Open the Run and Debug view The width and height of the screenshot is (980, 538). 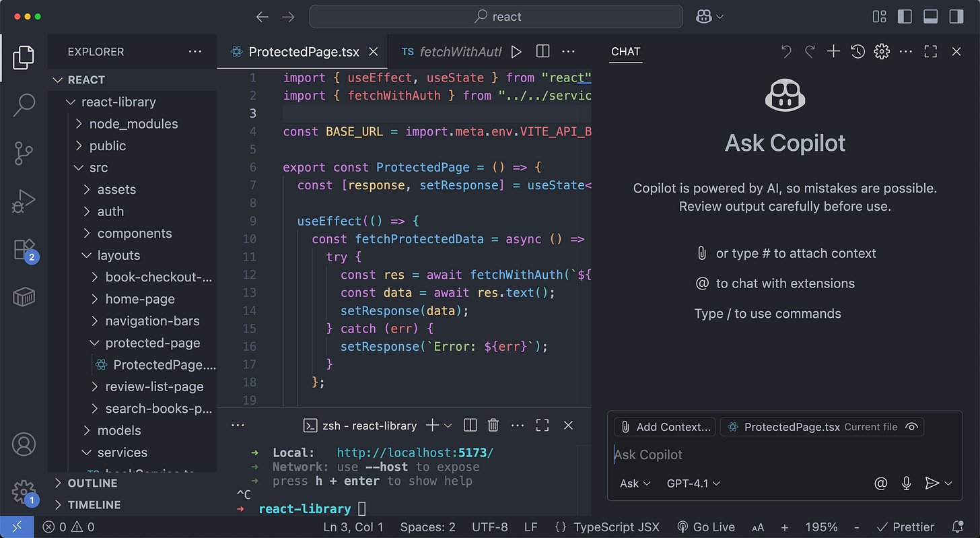click(x=24, y=201)
